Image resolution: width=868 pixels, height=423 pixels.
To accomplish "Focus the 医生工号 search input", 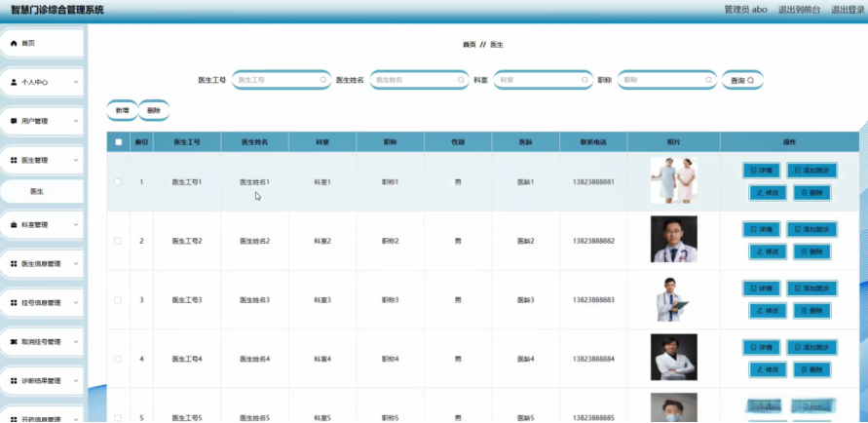I will [x=282, y=80].
